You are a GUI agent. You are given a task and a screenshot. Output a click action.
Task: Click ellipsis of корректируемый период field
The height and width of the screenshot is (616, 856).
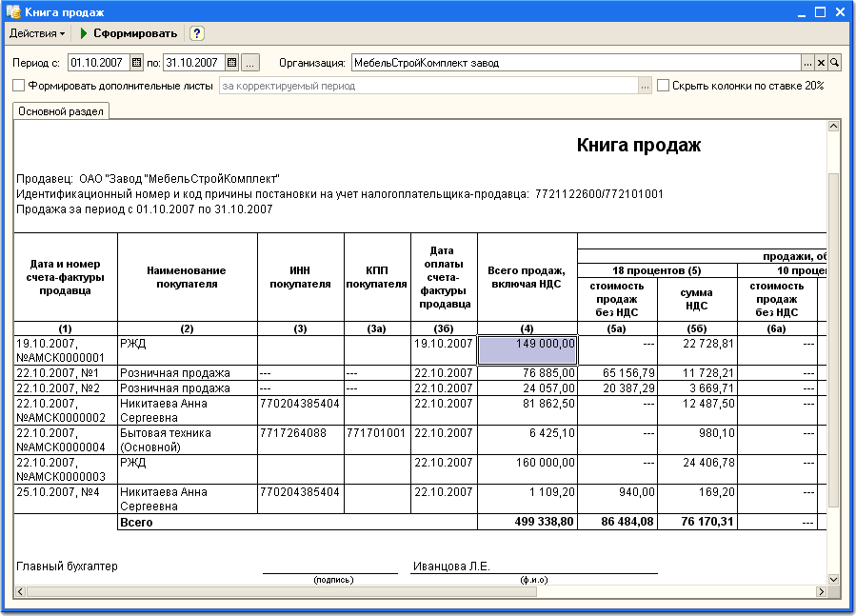(646, 86)
